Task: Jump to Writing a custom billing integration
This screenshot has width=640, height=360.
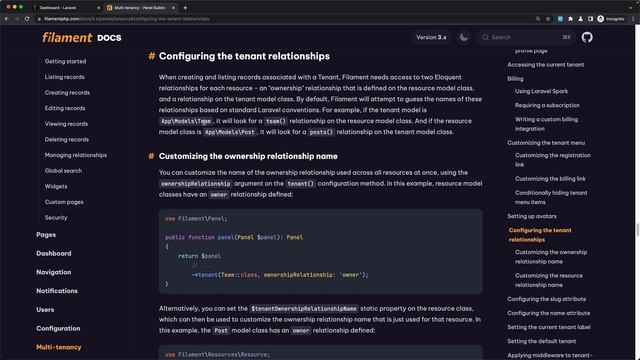Action: coord(546,124)
